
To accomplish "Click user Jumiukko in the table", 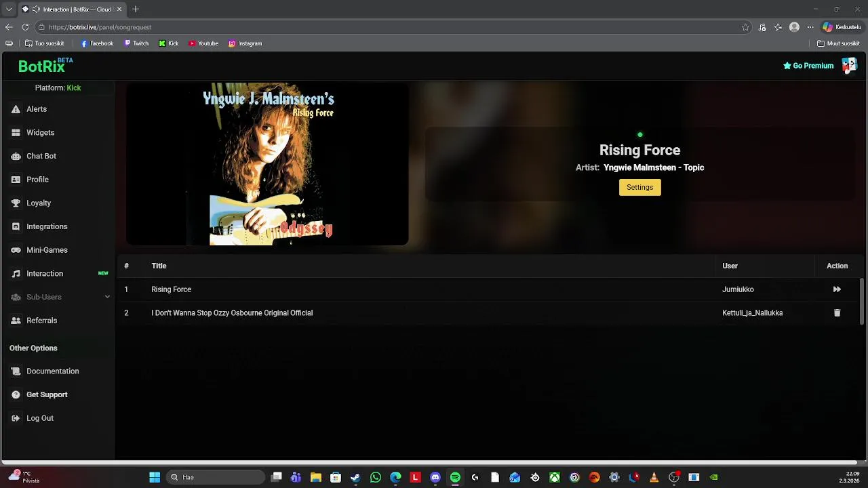I will click(738, 289).
